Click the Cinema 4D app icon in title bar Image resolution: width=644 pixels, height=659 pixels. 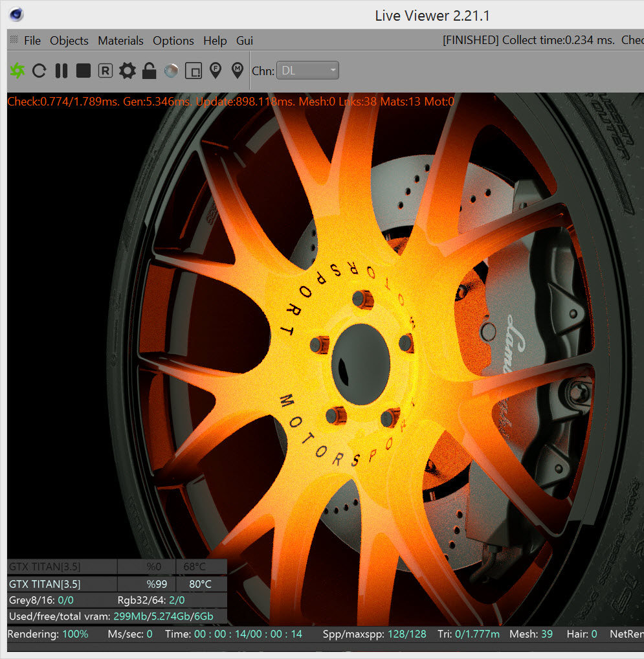click(16, 14)
